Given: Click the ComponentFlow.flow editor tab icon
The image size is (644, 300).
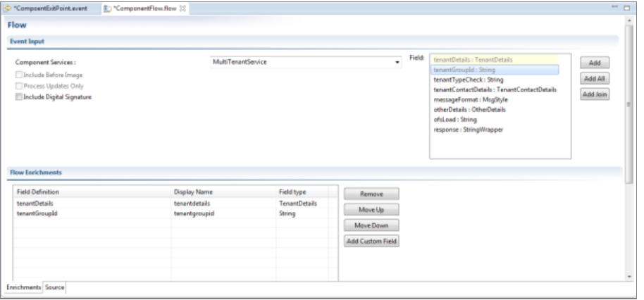Looking at the screenshot, I should [107, 8].
